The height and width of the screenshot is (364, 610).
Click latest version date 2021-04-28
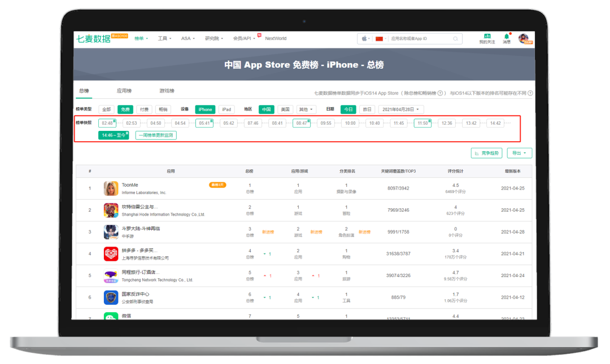pyautogui.click(x=513, y=232)
